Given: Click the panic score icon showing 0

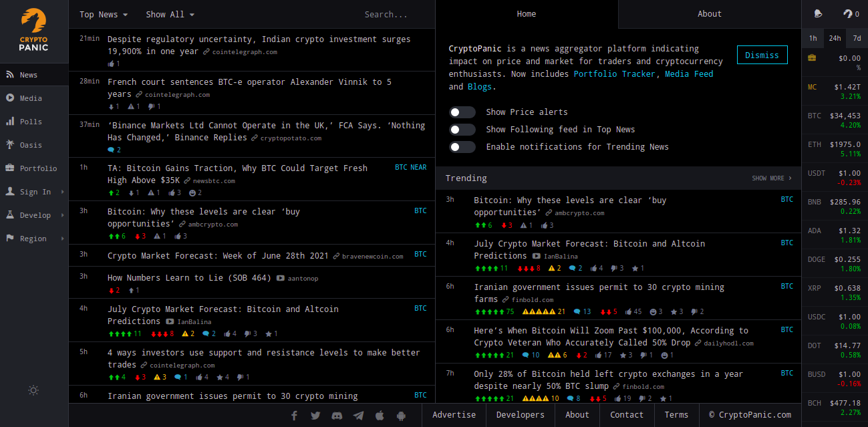Looking at the screenshot, I should pyautogui.click(x=851, y=13).
